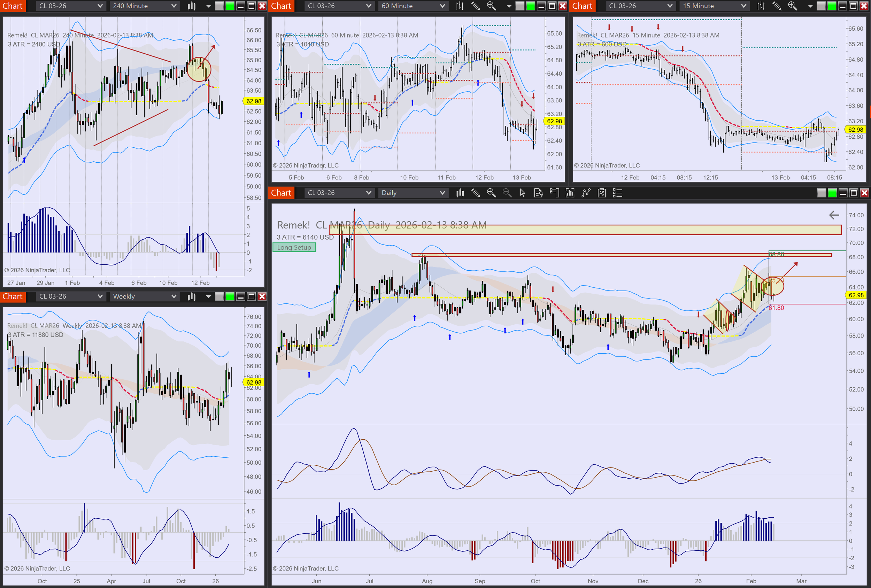Toggle the gray link button on 60 Minute chart
Image resolution: width=871 pixels, height=588 pixels.
coord(520,6)
